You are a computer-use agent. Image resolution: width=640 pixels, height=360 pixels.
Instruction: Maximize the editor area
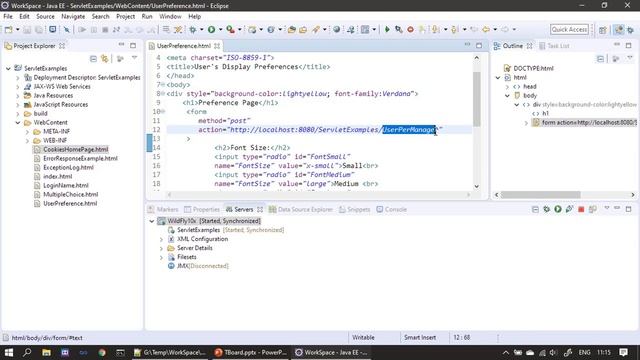(x=479, y=45)
